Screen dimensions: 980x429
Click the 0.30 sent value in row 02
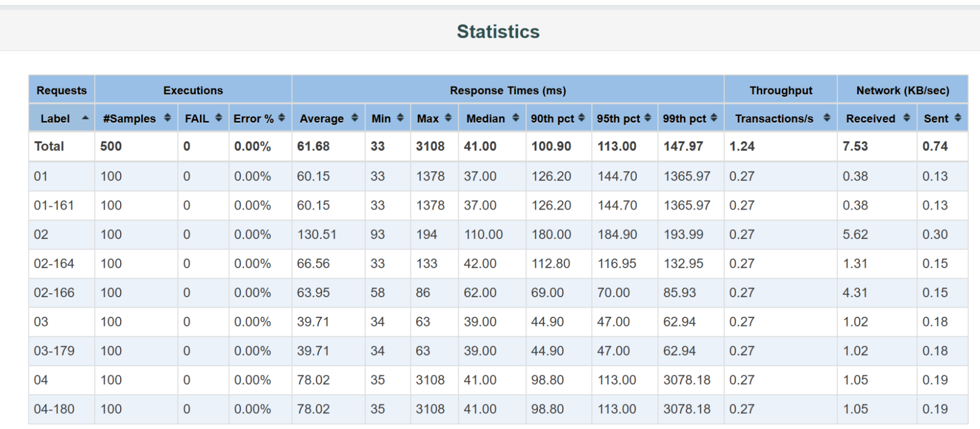tap(935, 234)
